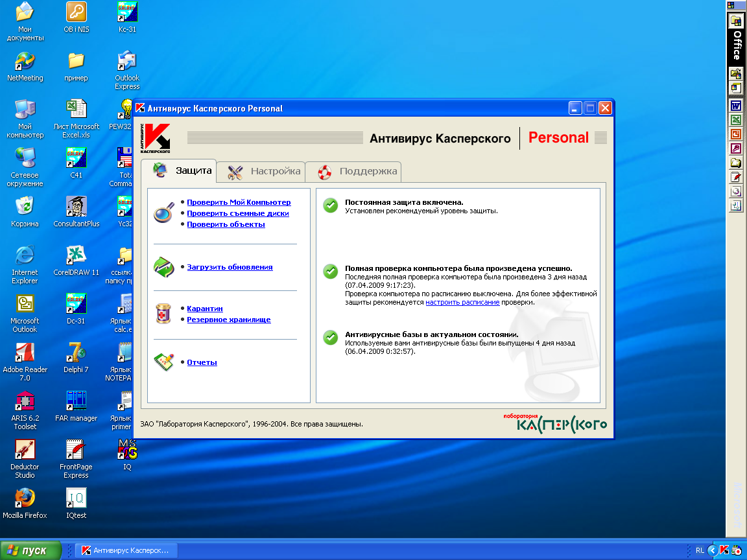Open ConsultantPlus desktop shortcut
Viewport: 747px width, 560px height.
coord(77,212)
